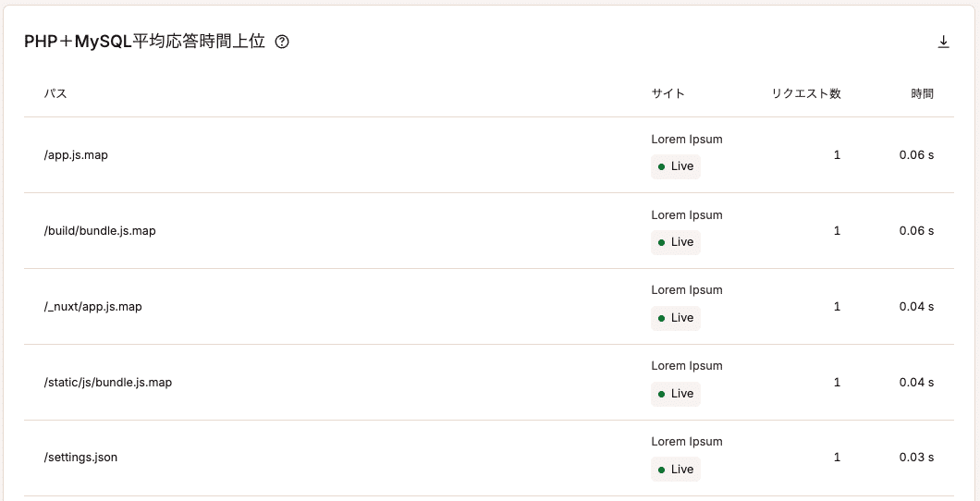
Task: Click the リクエスト数 column header
Action: 806,93
